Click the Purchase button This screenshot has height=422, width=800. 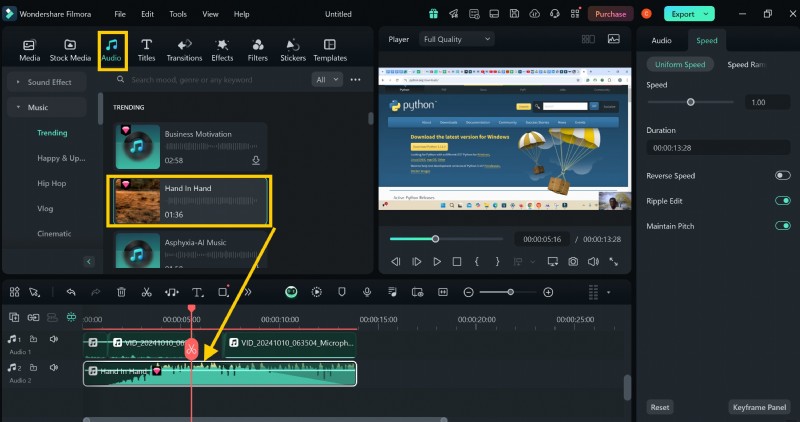coord(610,14)
